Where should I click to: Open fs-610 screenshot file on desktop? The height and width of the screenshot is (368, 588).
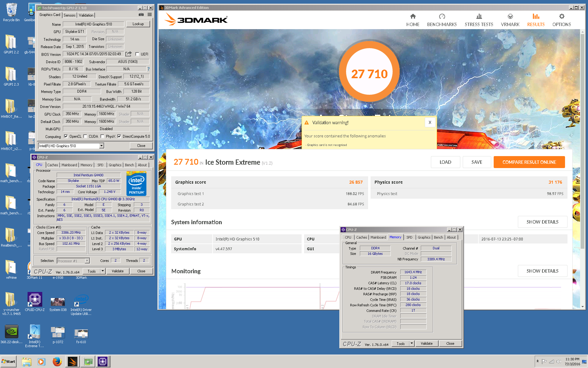[81, 336]
